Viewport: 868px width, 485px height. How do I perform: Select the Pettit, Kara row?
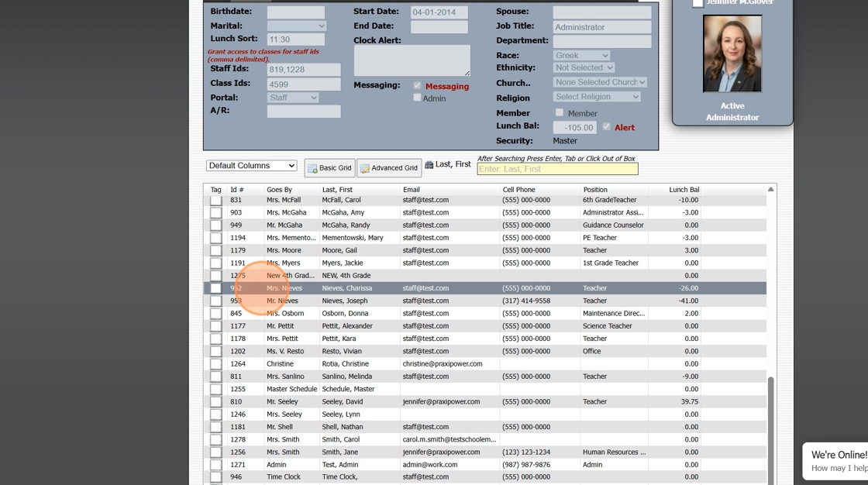click(485, 339)
